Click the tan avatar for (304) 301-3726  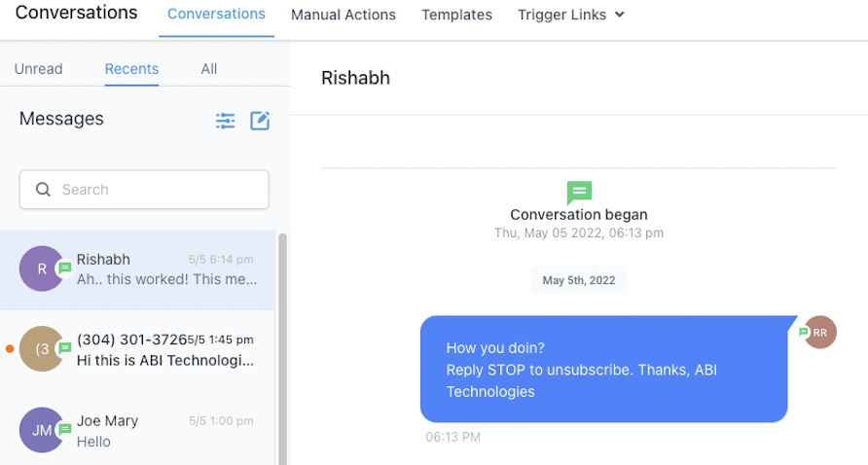(42, 348)
